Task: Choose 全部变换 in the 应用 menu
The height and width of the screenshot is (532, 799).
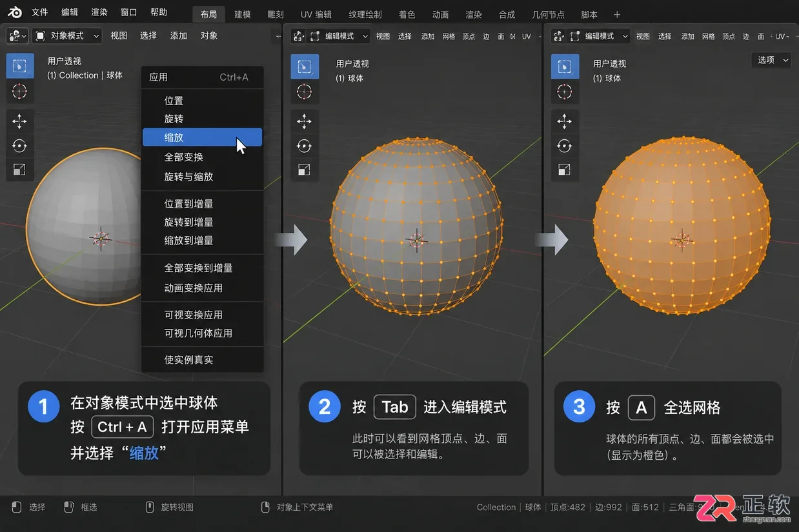Action: (x=202, y=157)
